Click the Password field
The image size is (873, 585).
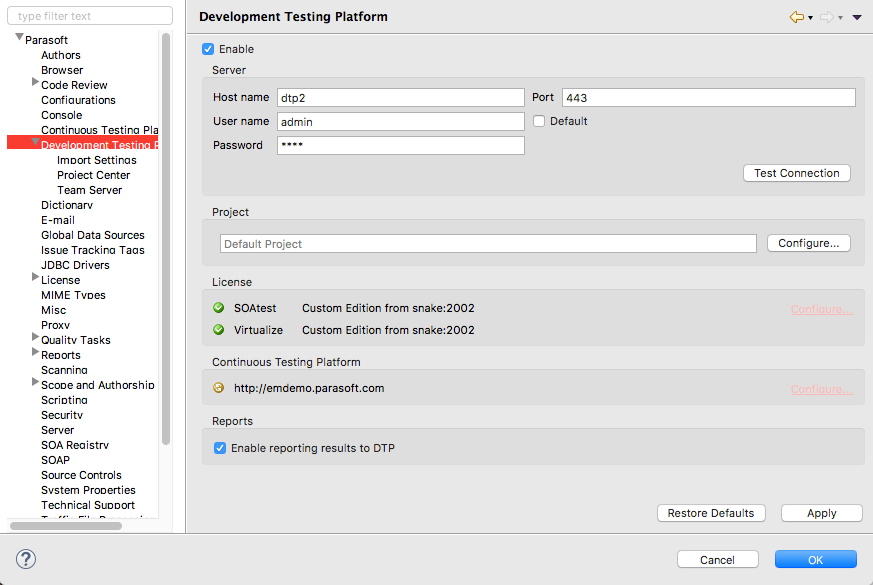click(401, 145)
